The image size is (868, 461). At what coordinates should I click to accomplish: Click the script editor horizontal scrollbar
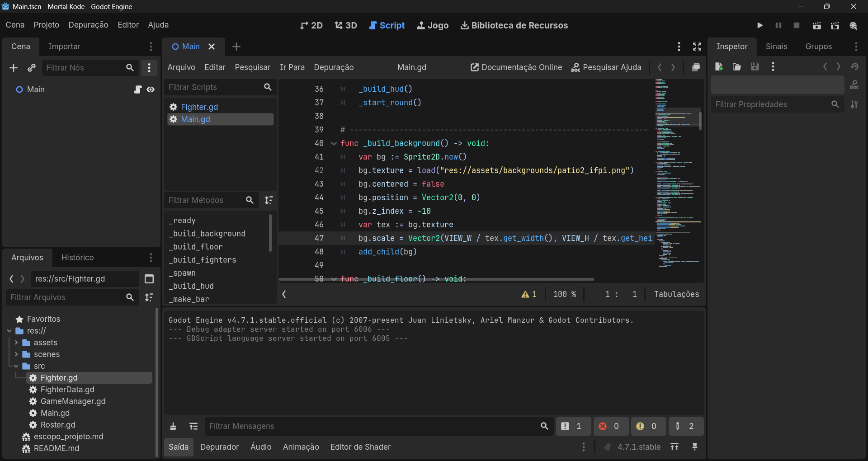tap(436, 279)
